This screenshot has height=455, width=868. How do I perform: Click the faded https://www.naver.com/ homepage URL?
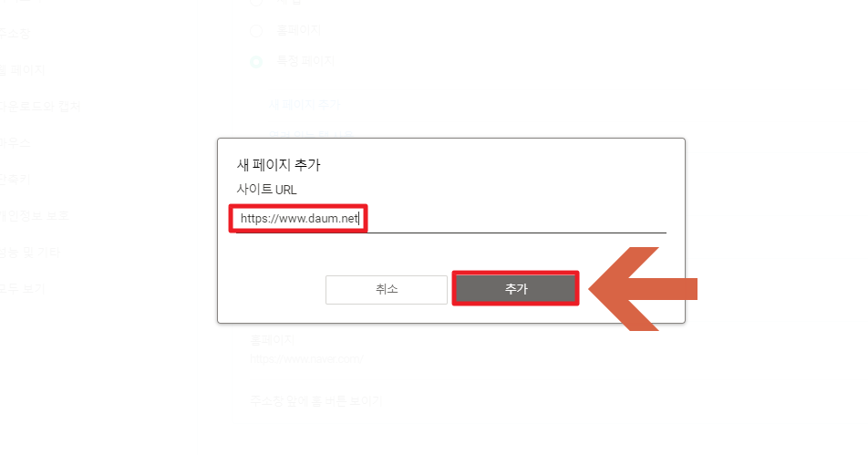(306, 358)
